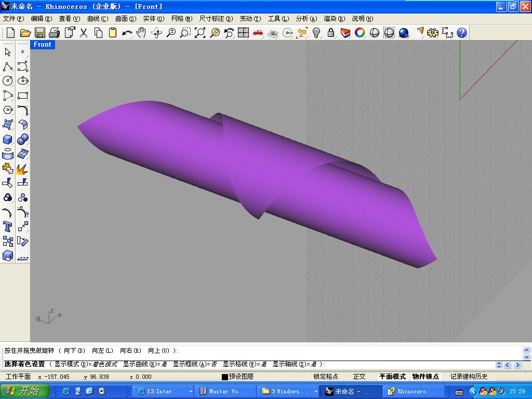Image resolution: width=532 pixels, height=399 pixels.
Task: Click the four viewports layout icon
Action: pos(244,33)
